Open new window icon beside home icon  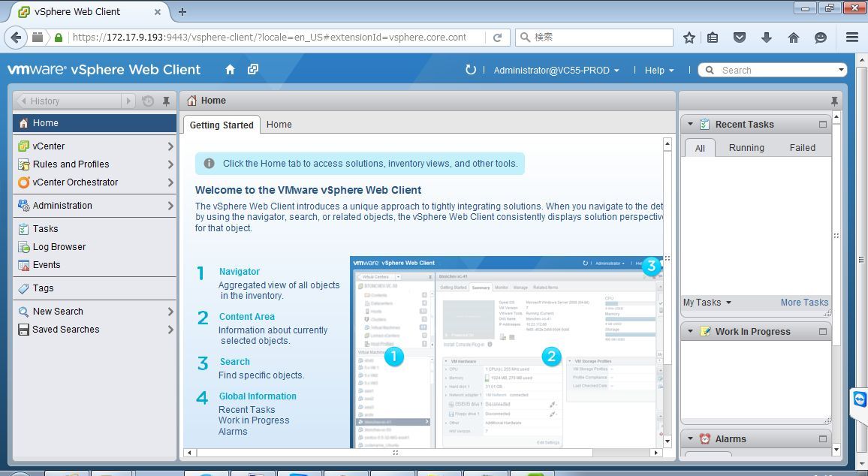253,69
